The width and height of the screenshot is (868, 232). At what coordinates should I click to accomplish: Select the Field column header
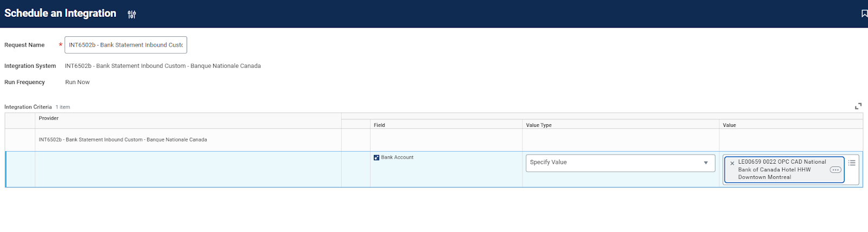(379, 125)
